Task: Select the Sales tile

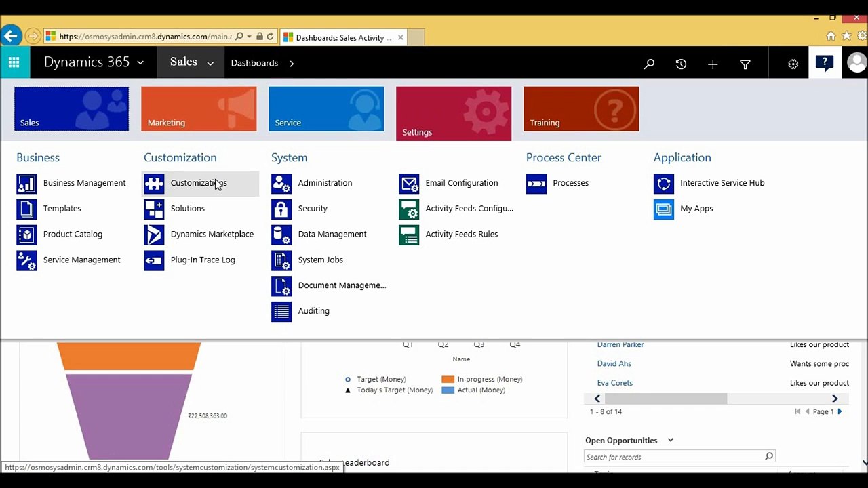Action: [71, 108]
